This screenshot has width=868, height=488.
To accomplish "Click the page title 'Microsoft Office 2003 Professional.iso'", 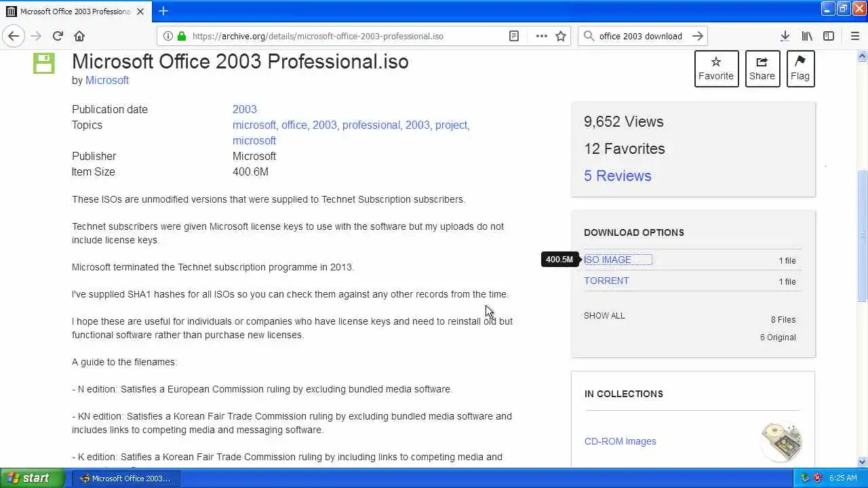I will pyautogui.click(x=240, y=61).
